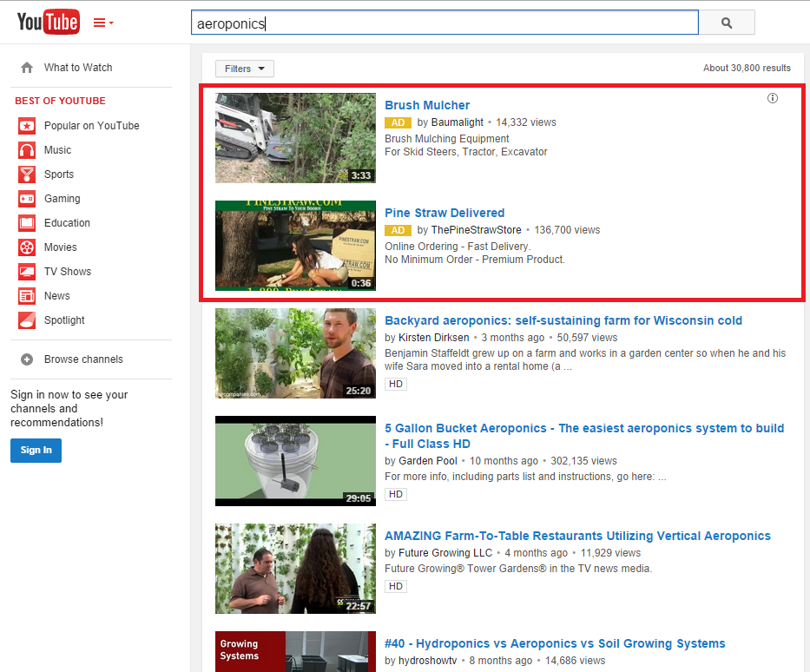
Task: Select TV Shows in the sidebar
Action: coord(27,271)
